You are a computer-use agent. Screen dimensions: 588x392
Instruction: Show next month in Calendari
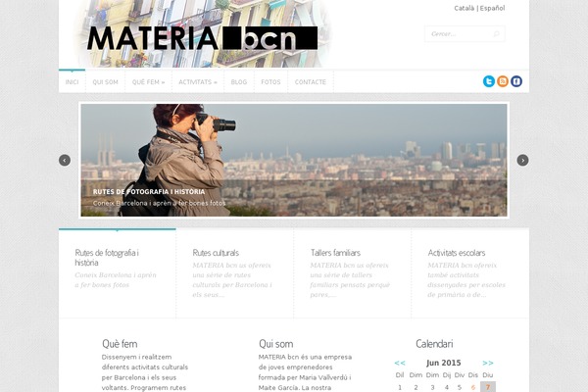(x=488, y=363)
